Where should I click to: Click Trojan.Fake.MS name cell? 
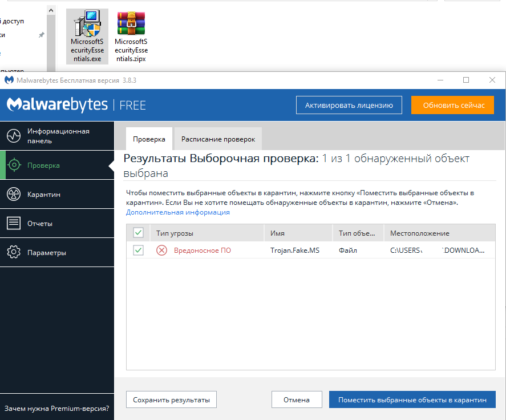[295, 250]
